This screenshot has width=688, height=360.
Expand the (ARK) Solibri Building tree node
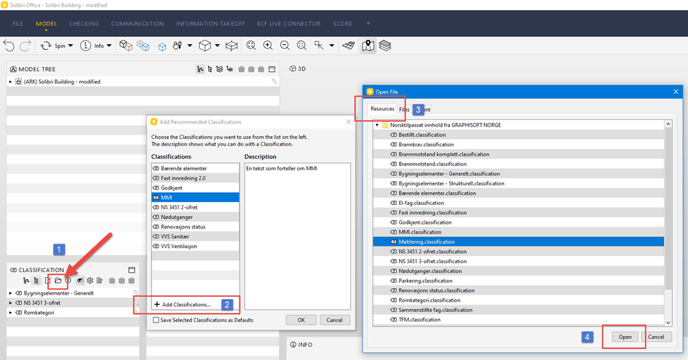[11, 82]
